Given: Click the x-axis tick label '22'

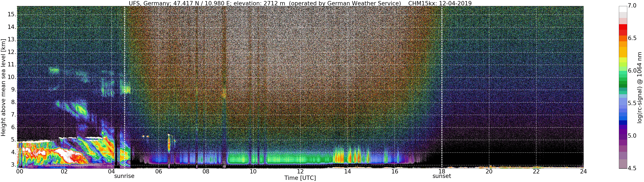Looking at the screenshot, I should (536, 172).
